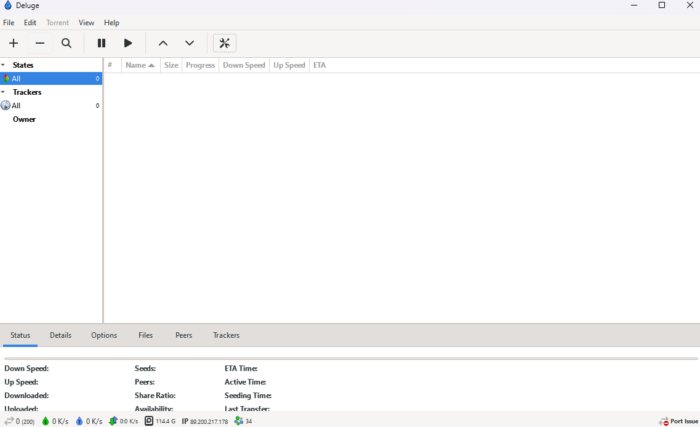Move torrent down in queue
This screenshot has height=427, width=700.
click(189, 43)
